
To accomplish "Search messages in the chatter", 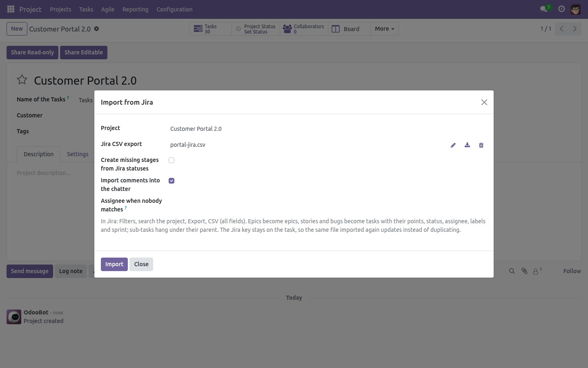I will point(512,271).
